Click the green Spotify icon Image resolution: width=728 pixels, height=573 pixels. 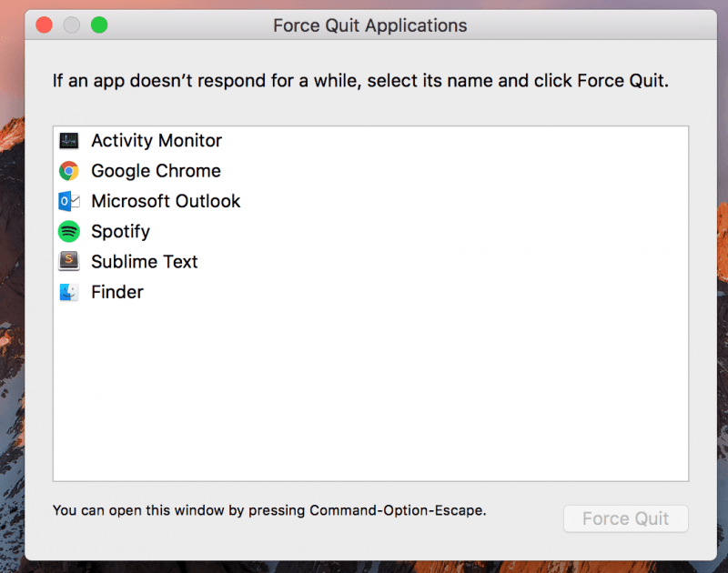tap(69, 232)
